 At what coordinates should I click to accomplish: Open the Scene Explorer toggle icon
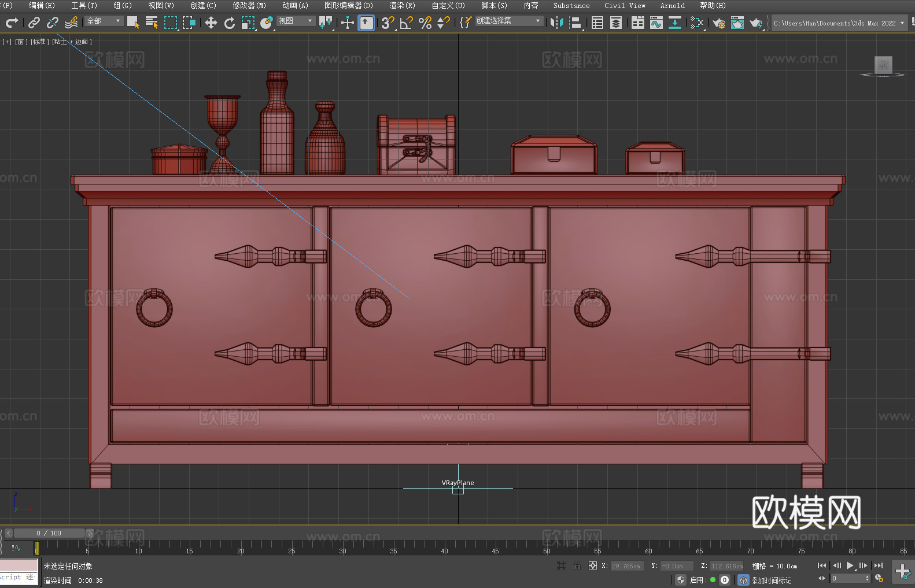(597, 23)
